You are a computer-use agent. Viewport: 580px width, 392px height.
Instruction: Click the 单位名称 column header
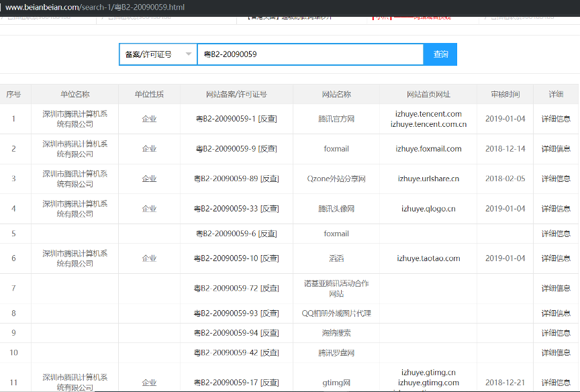75,94
